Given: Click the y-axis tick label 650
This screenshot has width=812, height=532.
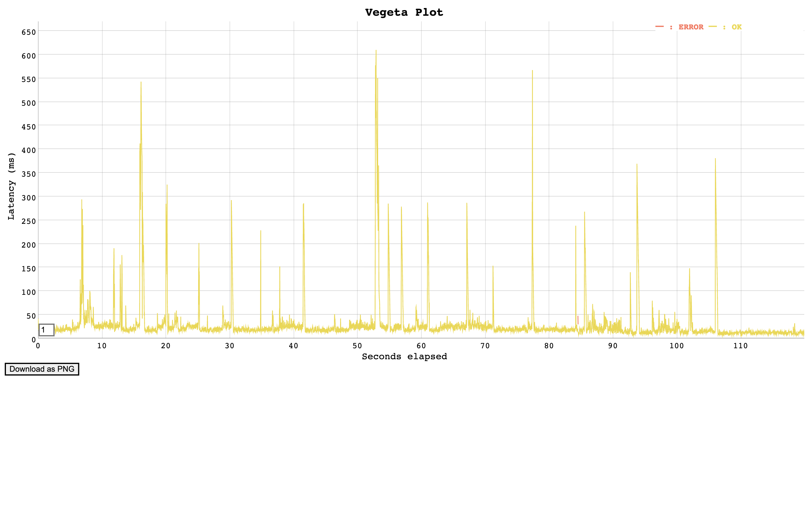Looking at the screenshot, I should tap(29, 32).
